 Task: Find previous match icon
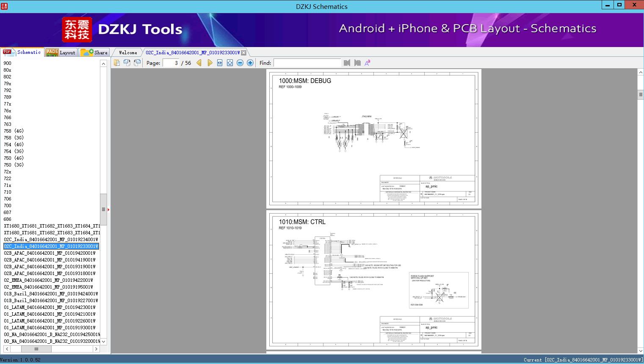tap(347, 63)
